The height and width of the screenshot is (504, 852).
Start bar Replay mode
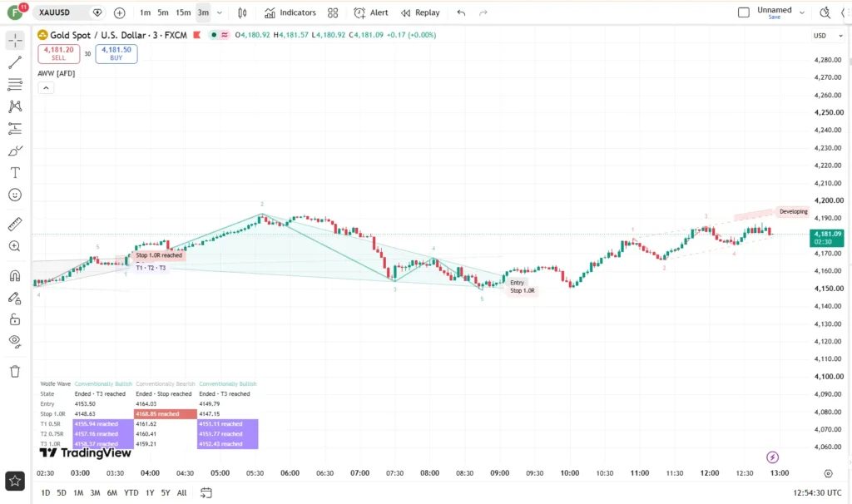420,12
